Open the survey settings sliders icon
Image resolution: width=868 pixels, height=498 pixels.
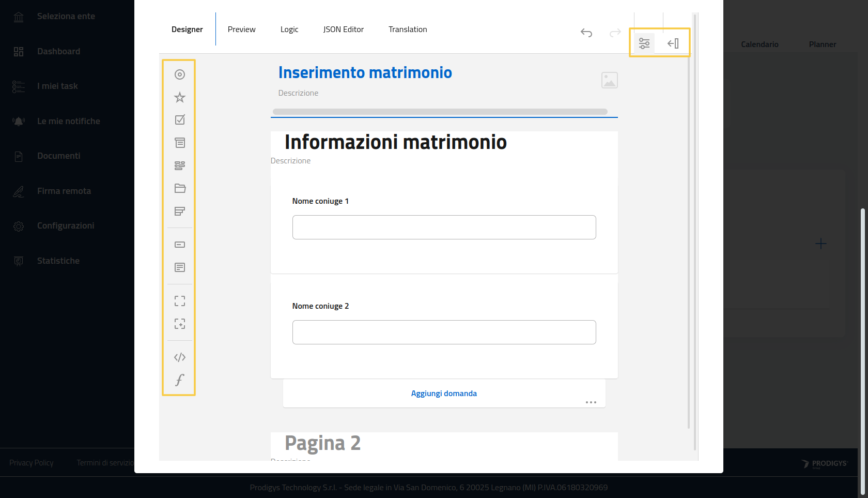pos(644,43)
